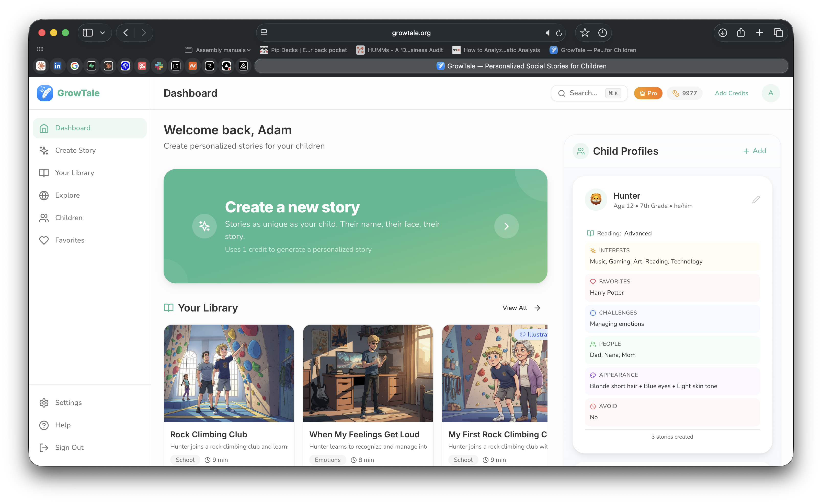Open the Slack bookmark icon
Image resolution: width=822 pixels, height=504 pixels.
tap(159, 66)
